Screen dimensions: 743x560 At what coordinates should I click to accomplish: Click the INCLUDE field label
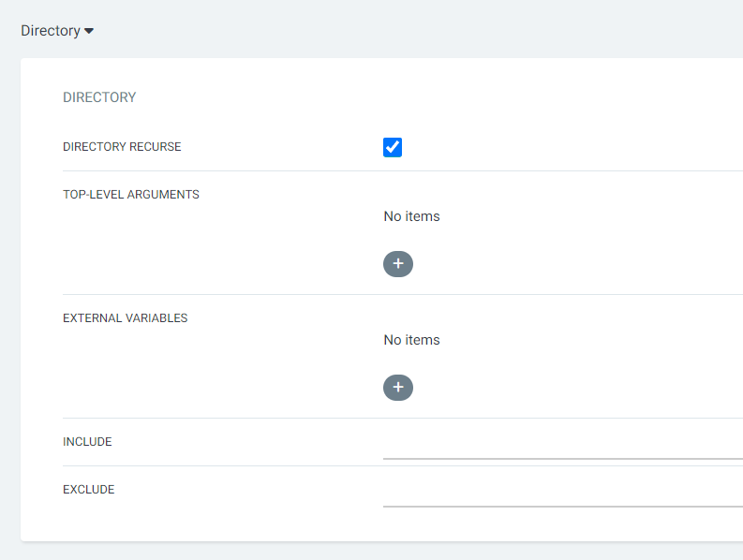pyautogui.click(x=87, y=442)
